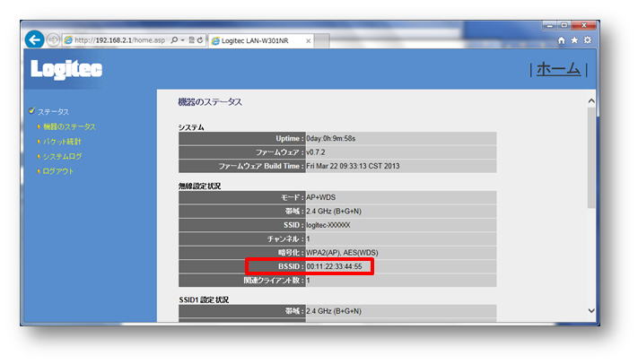638x364 pixels.
Task: Click the チャンネル value 1
Action: tap(308, 239)
